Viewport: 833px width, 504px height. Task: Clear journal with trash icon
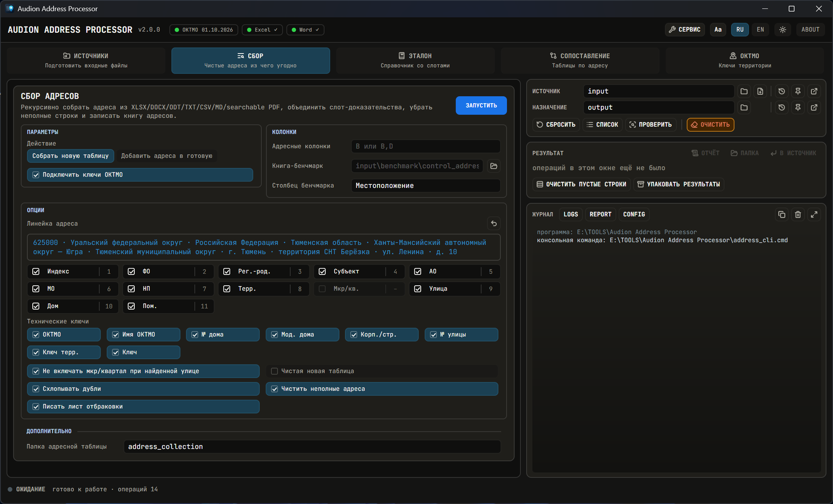point(798,214)
